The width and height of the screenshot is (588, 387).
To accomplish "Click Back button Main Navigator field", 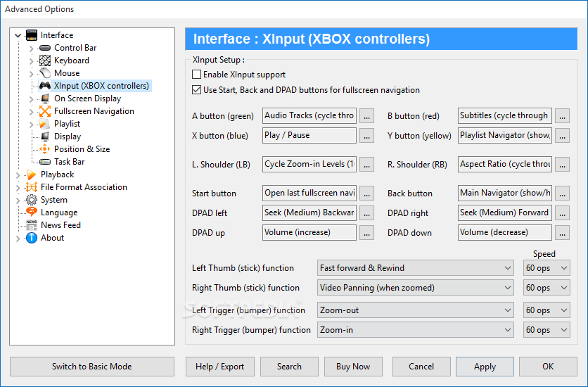I will 505,193.
